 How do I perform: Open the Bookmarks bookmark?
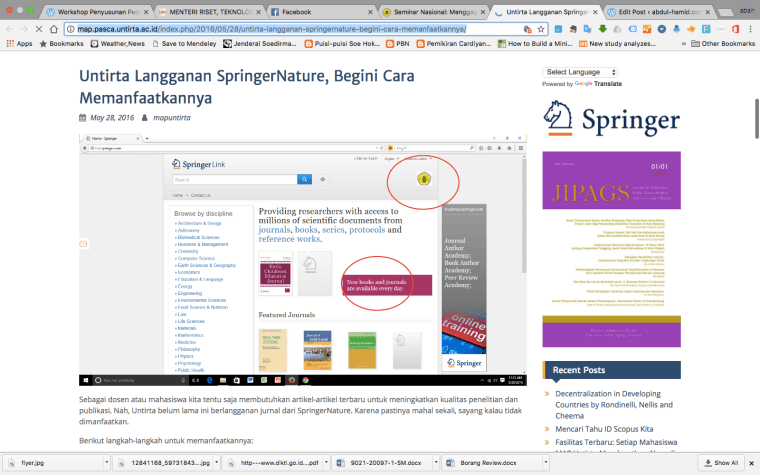(x=61, y=44)
